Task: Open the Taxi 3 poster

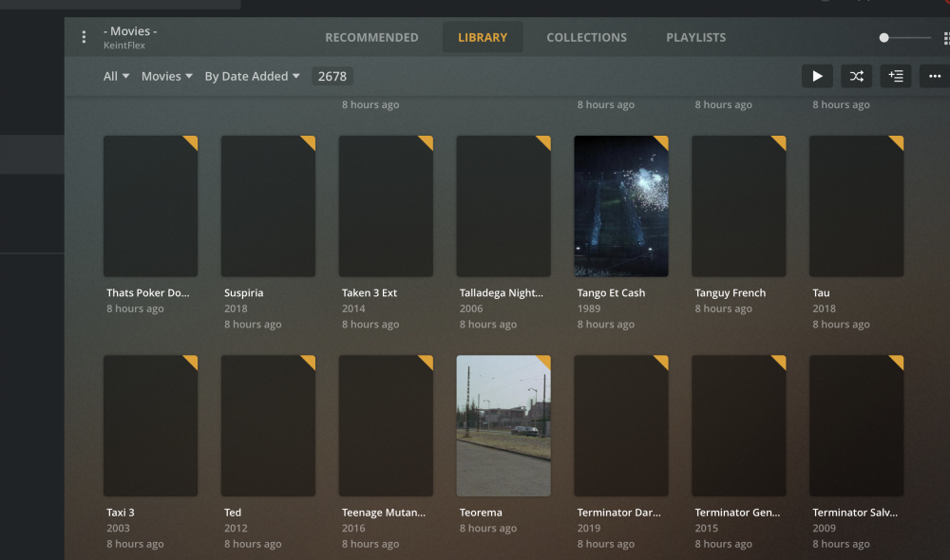Action: coord(150,425)
